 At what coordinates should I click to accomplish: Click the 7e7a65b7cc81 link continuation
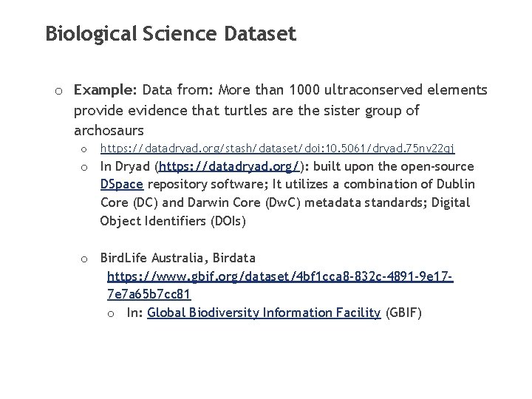(x=149, y=294)
